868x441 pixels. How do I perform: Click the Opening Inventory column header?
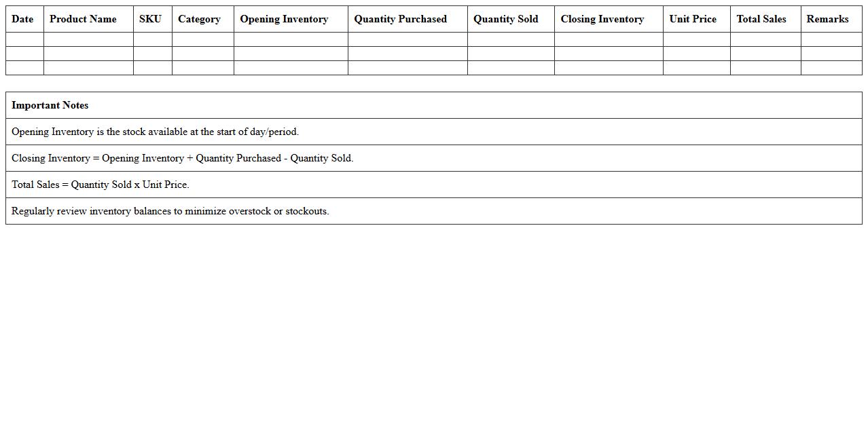(284, 19)
